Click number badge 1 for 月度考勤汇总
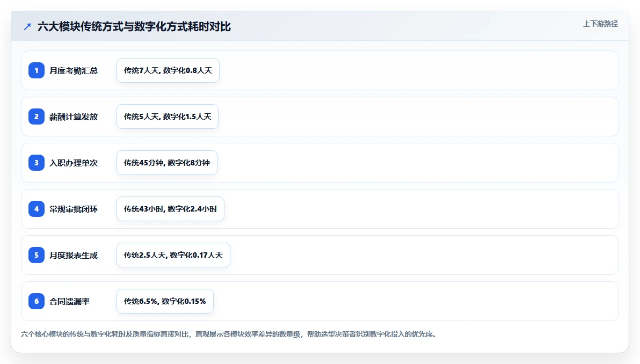640x364 pixels. tap(37, 70)
